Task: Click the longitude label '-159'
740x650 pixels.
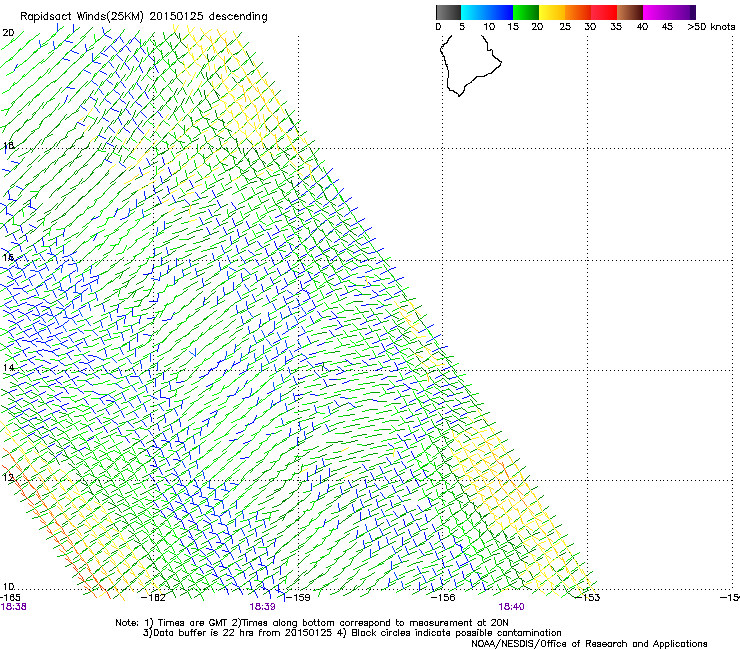Action: coord(298,598)
